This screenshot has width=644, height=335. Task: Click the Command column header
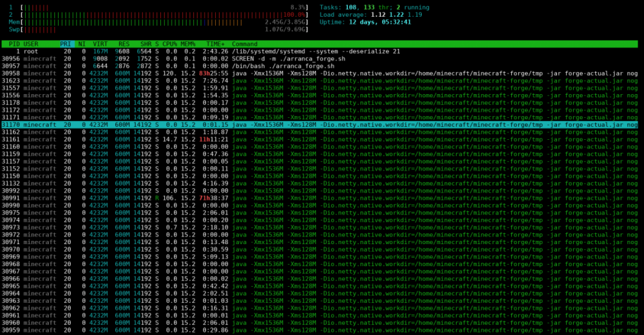(245, 44)
